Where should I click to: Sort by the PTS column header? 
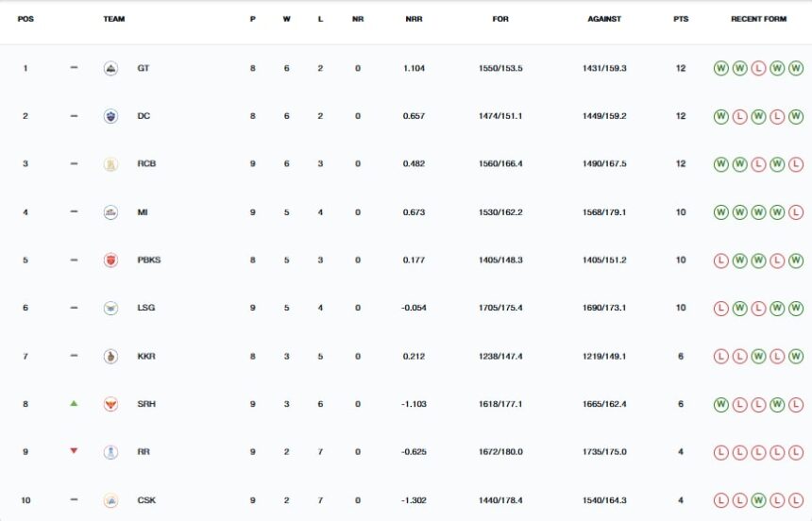coord(681,19)
